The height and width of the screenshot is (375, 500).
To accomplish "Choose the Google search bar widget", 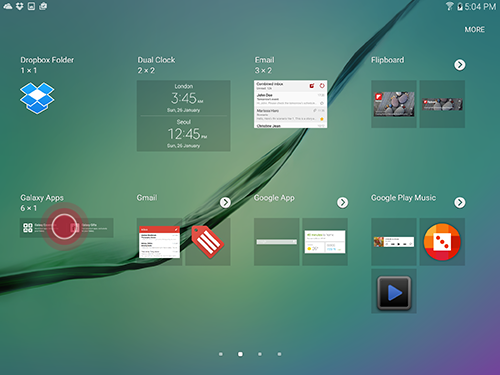I will (276, 242).
